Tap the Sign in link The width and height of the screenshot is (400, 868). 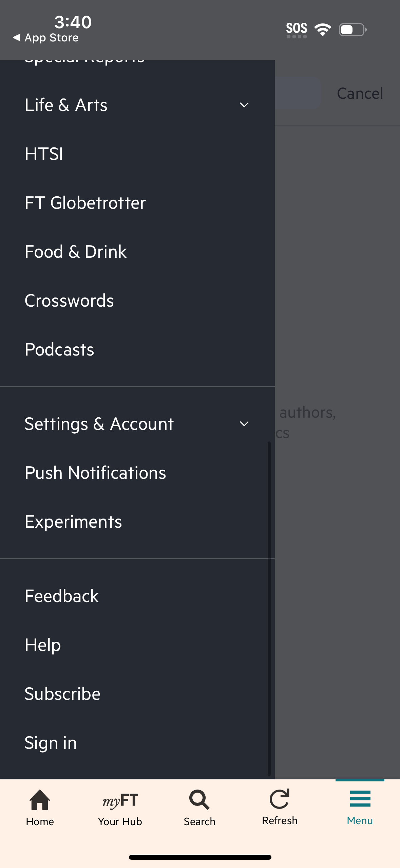coord(51,743)
